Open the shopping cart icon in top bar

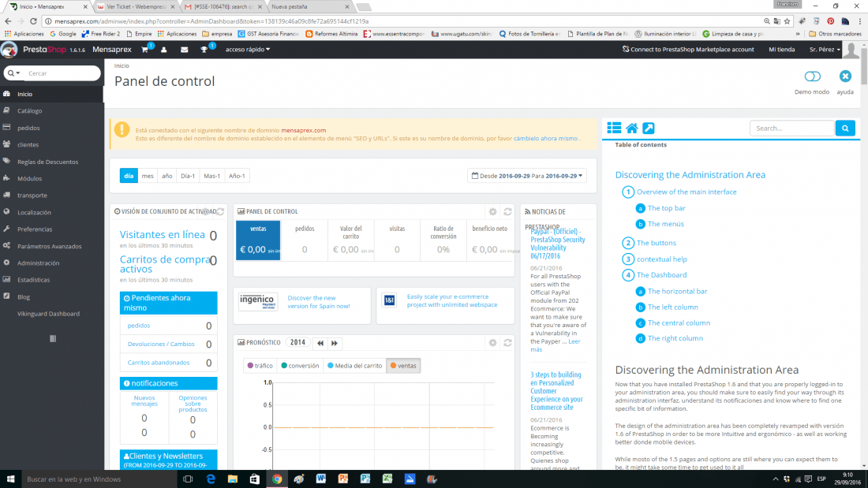click(145, 50)
